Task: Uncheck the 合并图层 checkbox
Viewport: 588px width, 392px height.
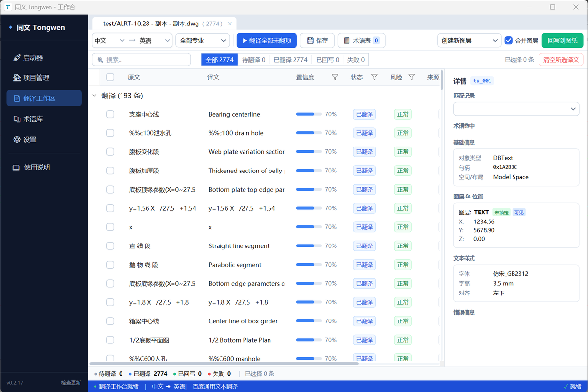Action: [x=509, y=41]
